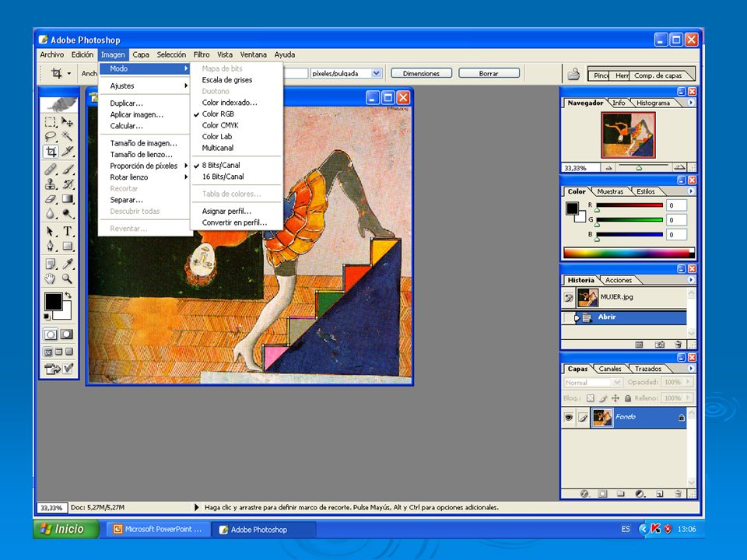Enable Standard Screen mode
Viewport: 747px width, 560px height.
tap(47, 352)
